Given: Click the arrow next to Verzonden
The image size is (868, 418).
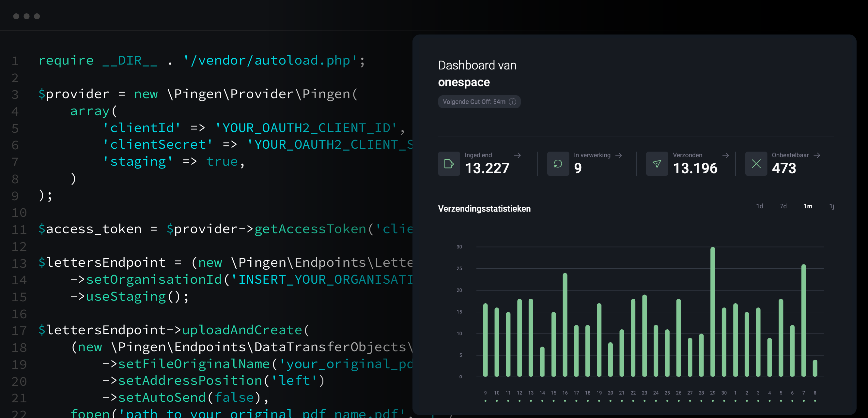Looking at the screenshot, I should point(726,155).
